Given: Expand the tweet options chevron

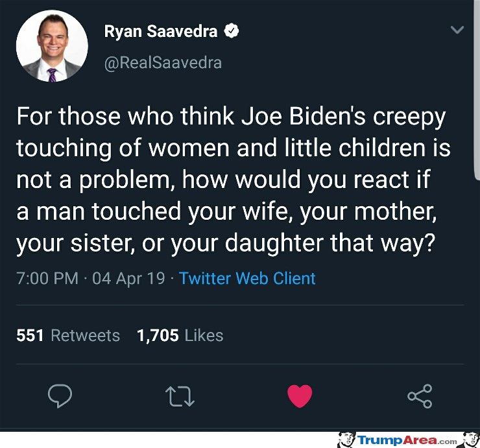Looking at the screenshot, I should click(x=457, y=30).
